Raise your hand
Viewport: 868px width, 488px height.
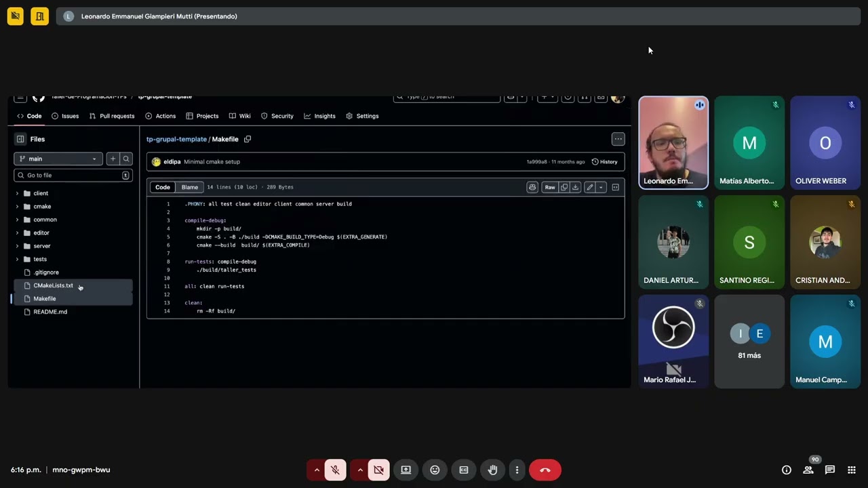[x=493, y=470]
